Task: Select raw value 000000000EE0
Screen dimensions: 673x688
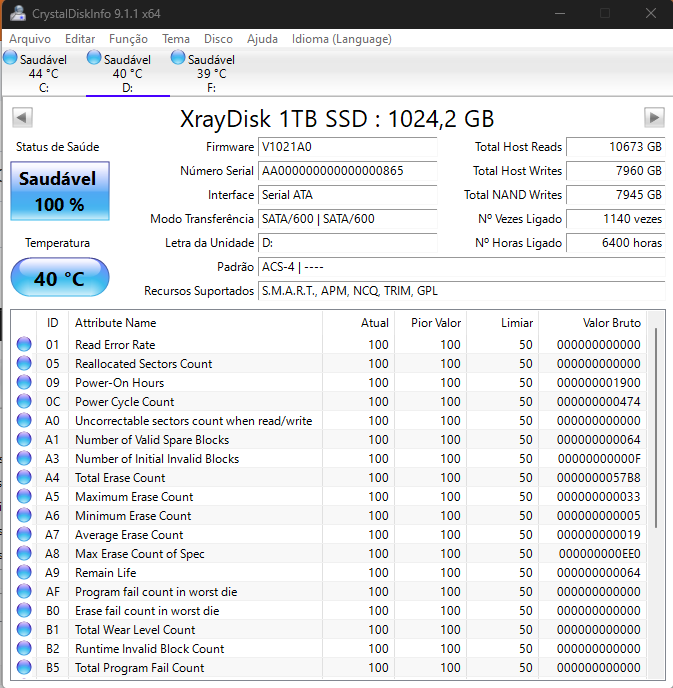Action: coord(599,554)
